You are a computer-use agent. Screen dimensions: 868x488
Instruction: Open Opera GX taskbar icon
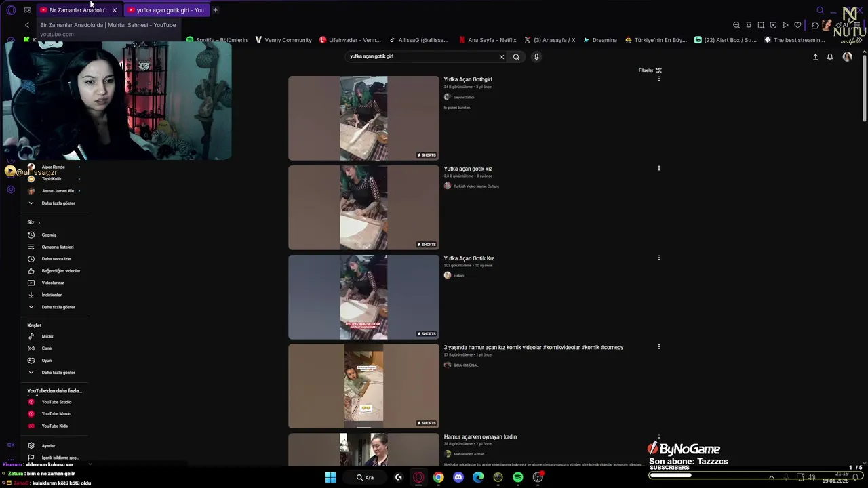[418, 477]
